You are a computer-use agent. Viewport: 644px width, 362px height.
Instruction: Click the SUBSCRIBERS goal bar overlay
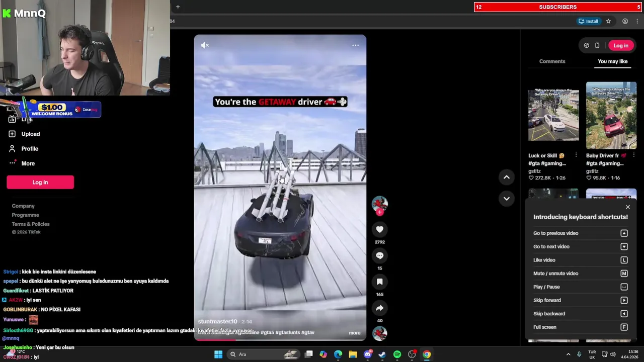tap(557, 7)
